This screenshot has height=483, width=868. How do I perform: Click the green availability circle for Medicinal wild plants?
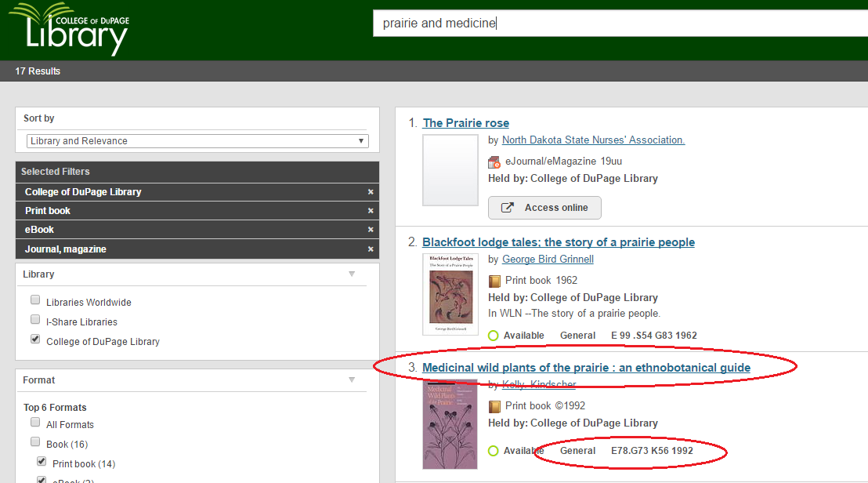(x=494, y=451)
